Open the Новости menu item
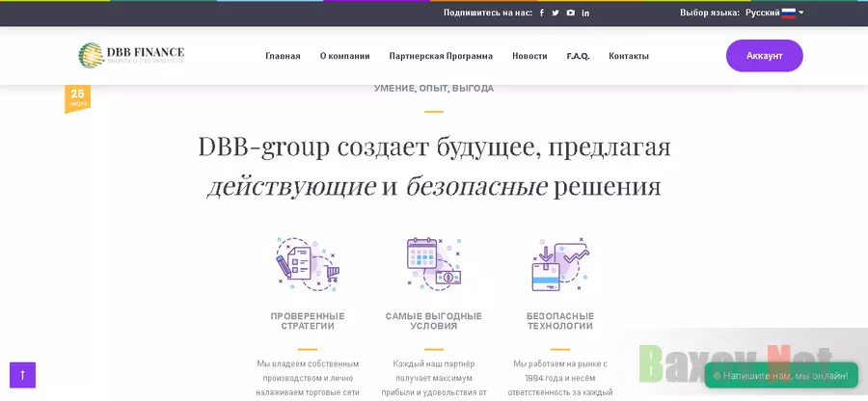Screen dimensions: 868x401 click(x=529, y=56)
